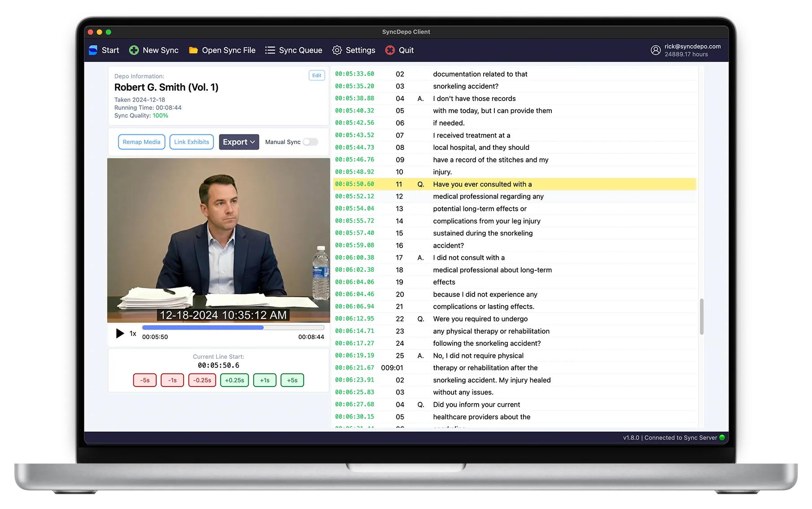The height and width of the screenshot is (509, 812).
Task: Quit the app using the red X icon
Action: pos(390,50)
